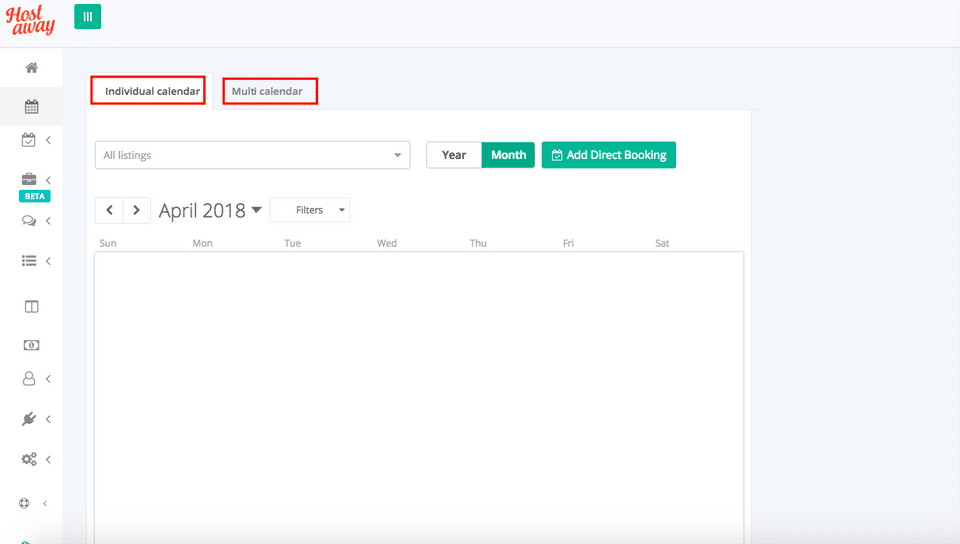Open the home dashboard icon

pos(32,68)
